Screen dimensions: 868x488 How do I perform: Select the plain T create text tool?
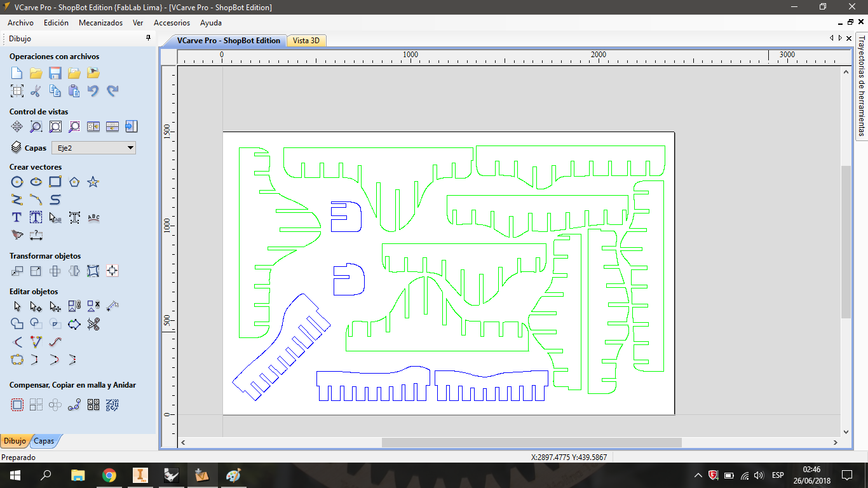click(17, 217)
